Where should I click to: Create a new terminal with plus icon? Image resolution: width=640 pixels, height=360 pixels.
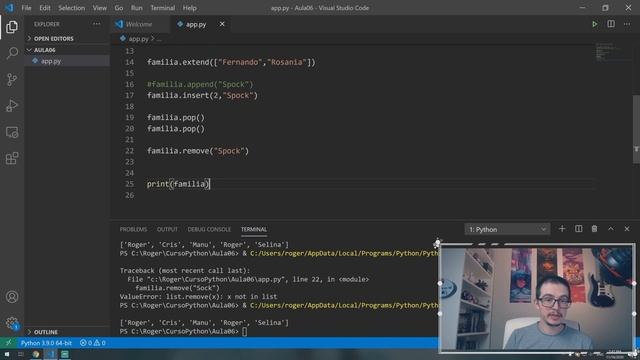562,229
